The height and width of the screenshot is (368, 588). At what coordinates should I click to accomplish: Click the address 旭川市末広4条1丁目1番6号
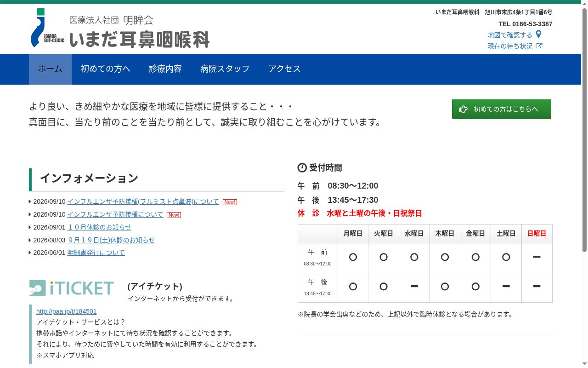(x=519, y=12)
